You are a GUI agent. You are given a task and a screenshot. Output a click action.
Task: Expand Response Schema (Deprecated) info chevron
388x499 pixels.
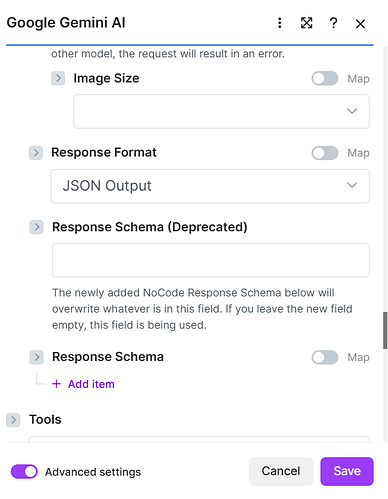coord(36,227)
